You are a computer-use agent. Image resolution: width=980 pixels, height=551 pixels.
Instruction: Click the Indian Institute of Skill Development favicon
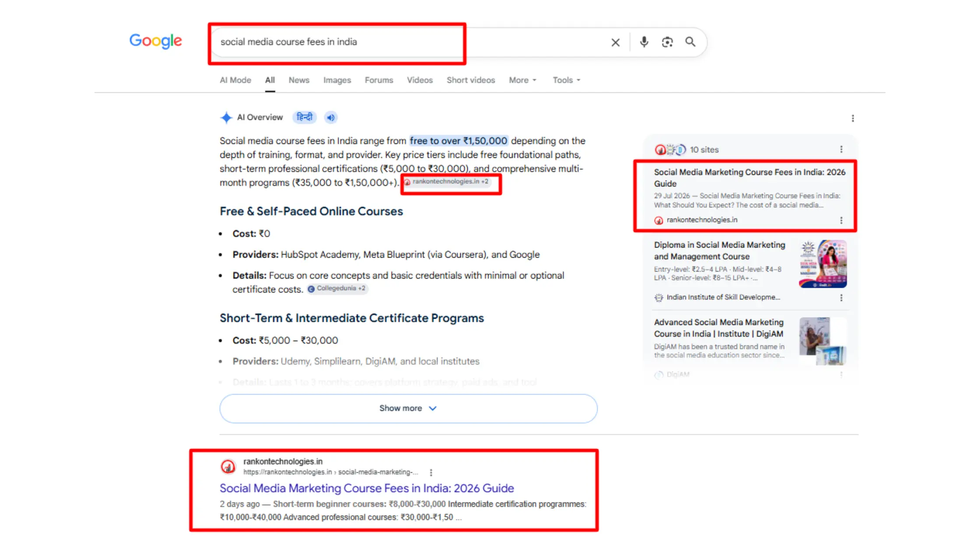click(658, 297)
